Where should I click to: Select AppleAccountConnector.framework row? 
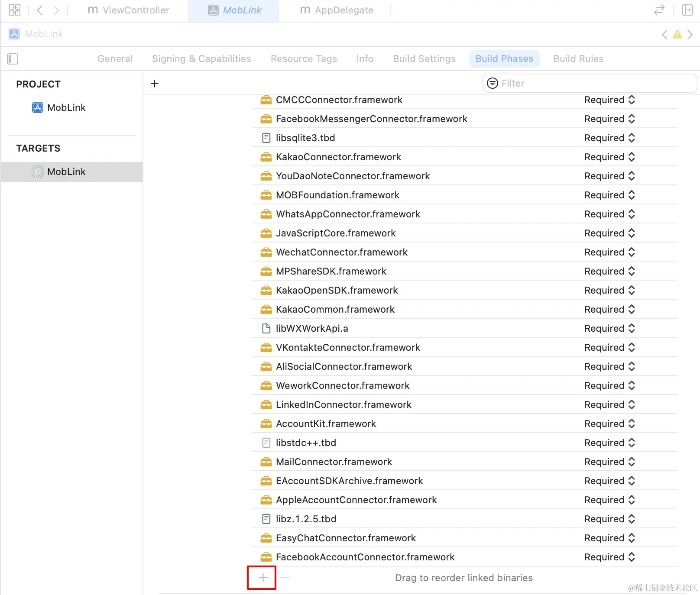coord(464,500)
